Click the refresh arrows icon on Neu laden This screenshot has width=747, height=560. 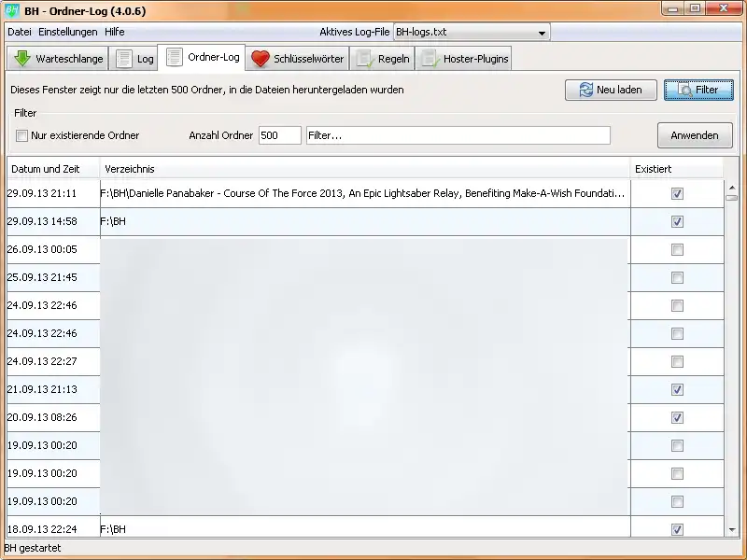tap(586, 90)
